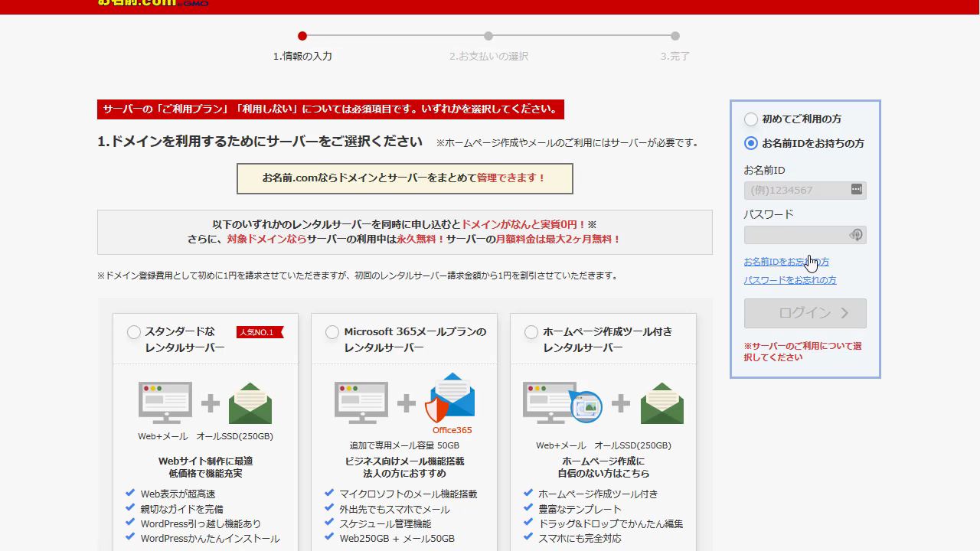
Task: Click the 人気NO.1 ribbon badge
Action: tap(260, 332)
